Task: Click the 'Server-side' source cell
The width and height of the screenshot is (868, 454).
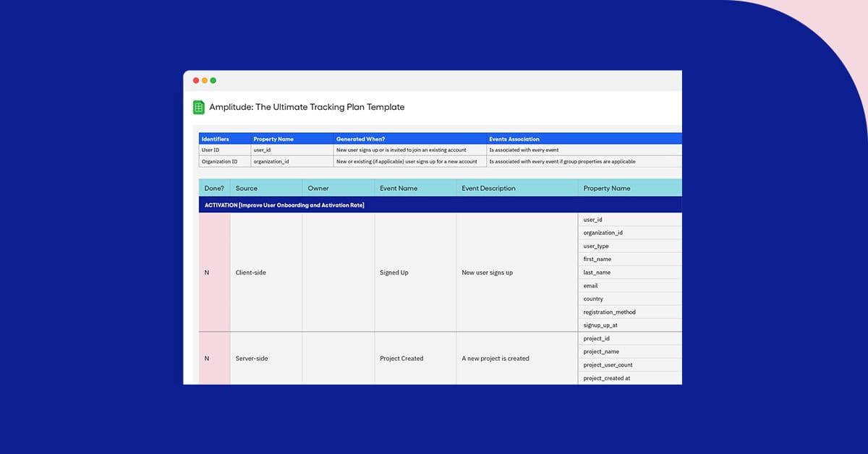Action: click(x=265, y=359)
